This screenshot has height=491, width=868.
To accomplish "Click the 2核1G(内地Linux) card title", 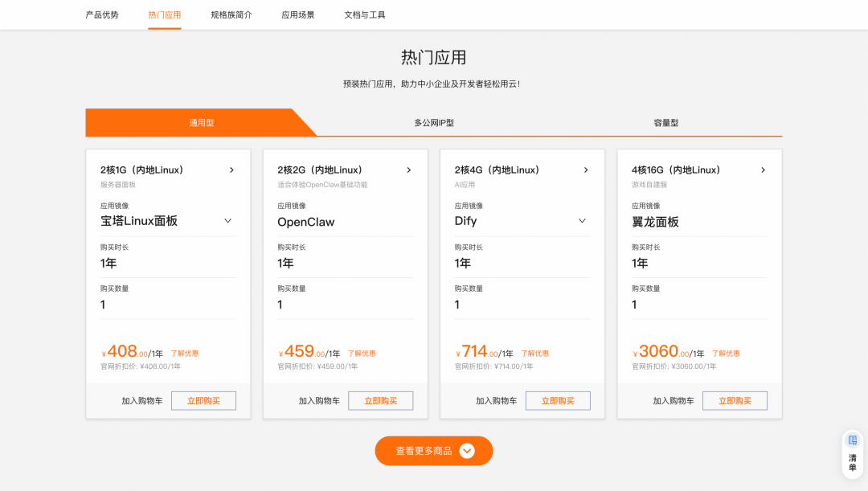I will 141,170.
